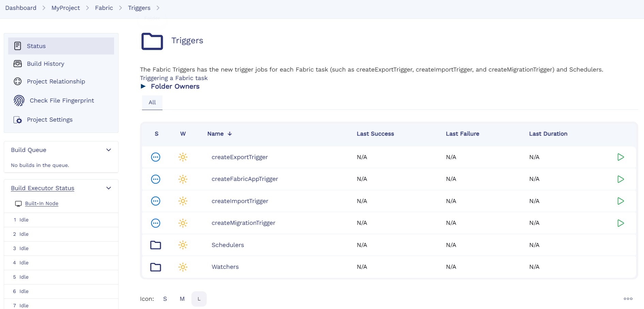Click the status icon beside createFabricAppTrigger

[156, 179]
